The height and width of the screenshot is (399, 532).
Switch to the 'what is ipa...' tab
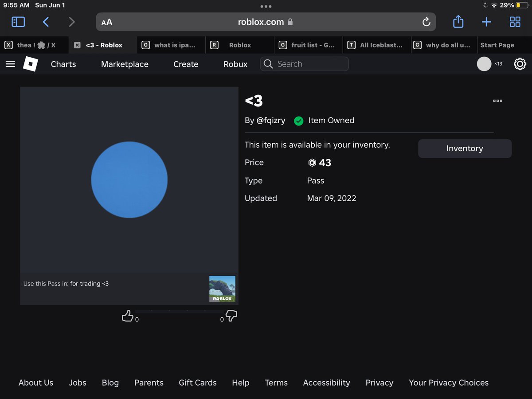[x=171, y=45]
